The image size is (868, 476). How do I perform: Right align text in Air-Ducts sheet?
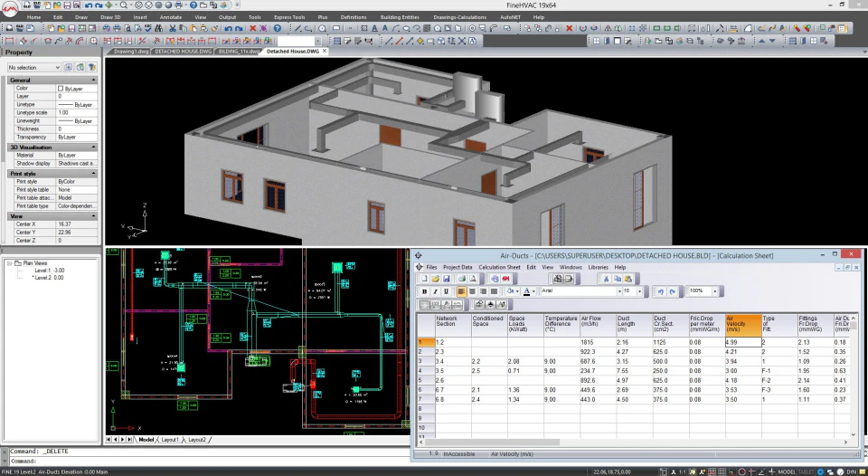click(483, 291)
